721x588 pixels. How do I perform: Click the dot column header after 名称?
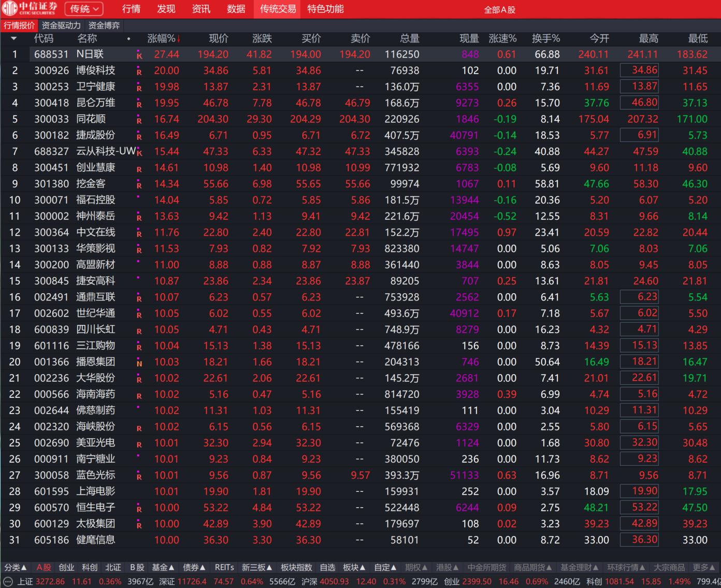[x=128, y=39]
